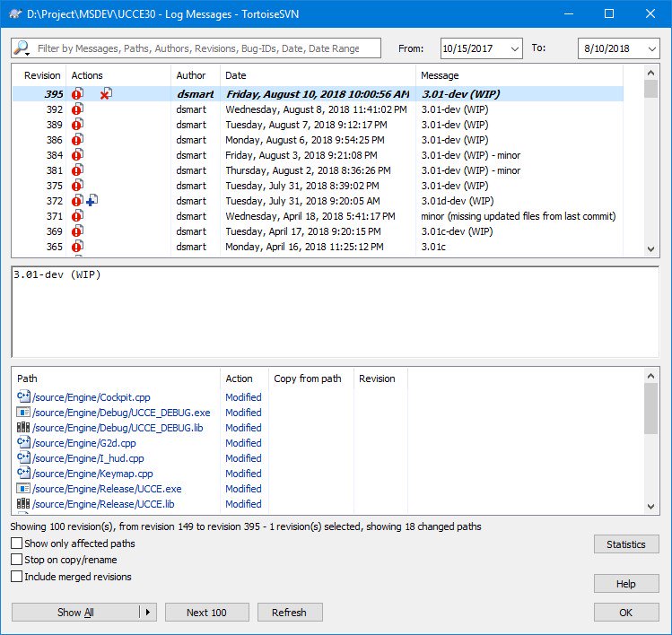Click the Show All button
The height and width of the screenshot is (635, 672).
coord(75,613)
